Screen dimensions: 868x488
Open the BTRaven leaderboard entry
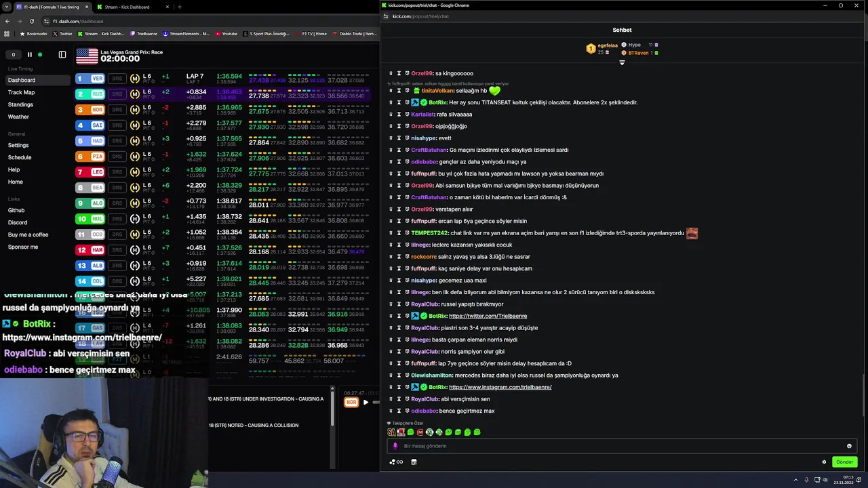[x=639, y=53]
